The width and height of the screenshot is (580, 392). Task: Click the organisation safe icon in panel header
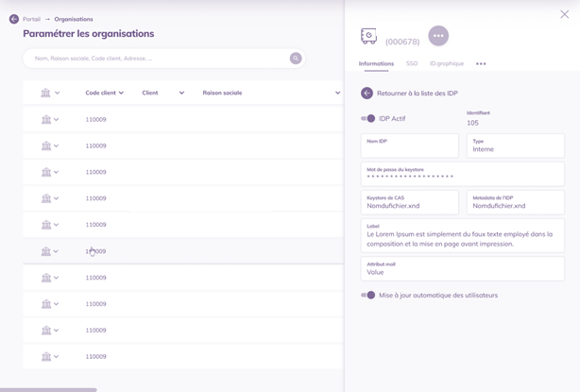[x=369, y=36]
